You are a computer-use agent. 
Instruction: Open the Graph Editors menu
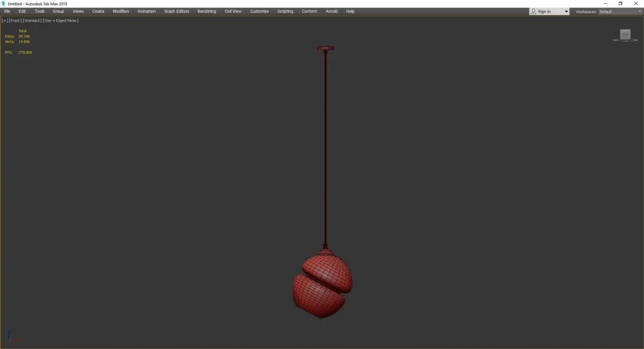tap(177, 11)
